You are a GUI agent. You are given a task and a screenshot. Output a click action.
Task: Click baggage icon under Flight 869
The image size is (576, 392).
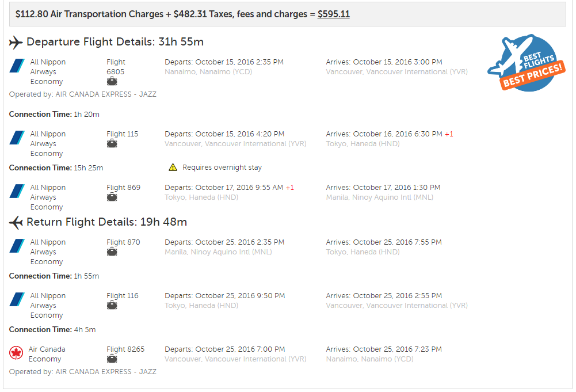pos(112,197)
